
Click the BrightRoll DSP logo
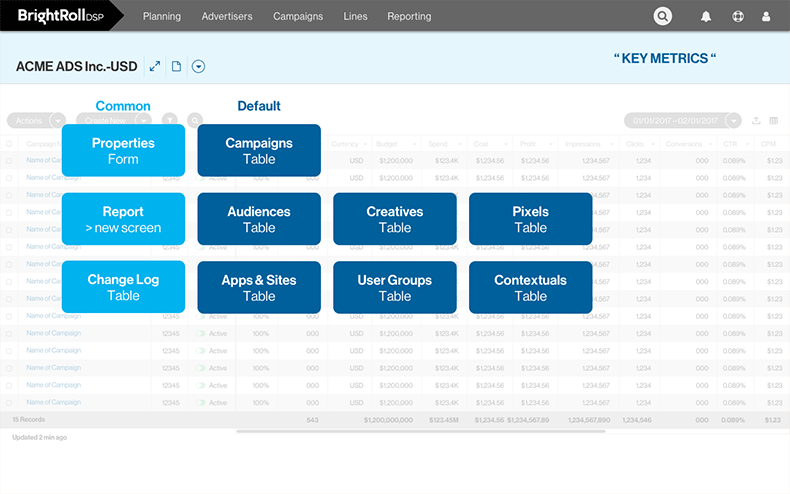coord(60,16)
